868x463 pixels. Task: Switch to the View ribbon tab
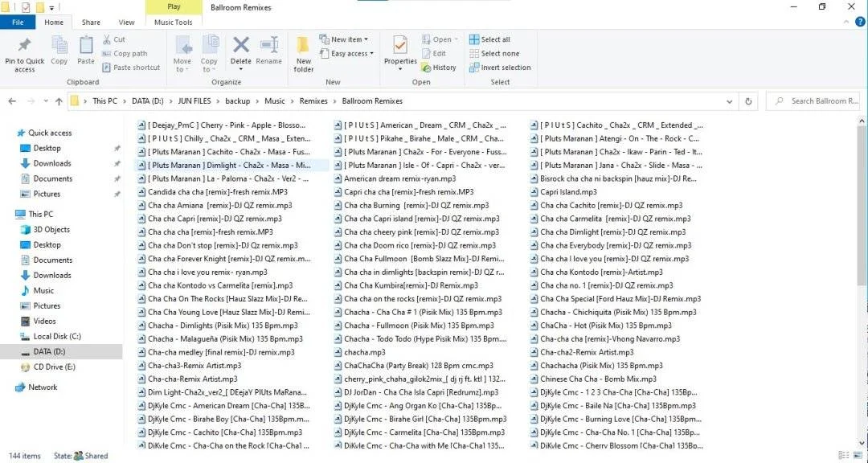coord(126,23)
